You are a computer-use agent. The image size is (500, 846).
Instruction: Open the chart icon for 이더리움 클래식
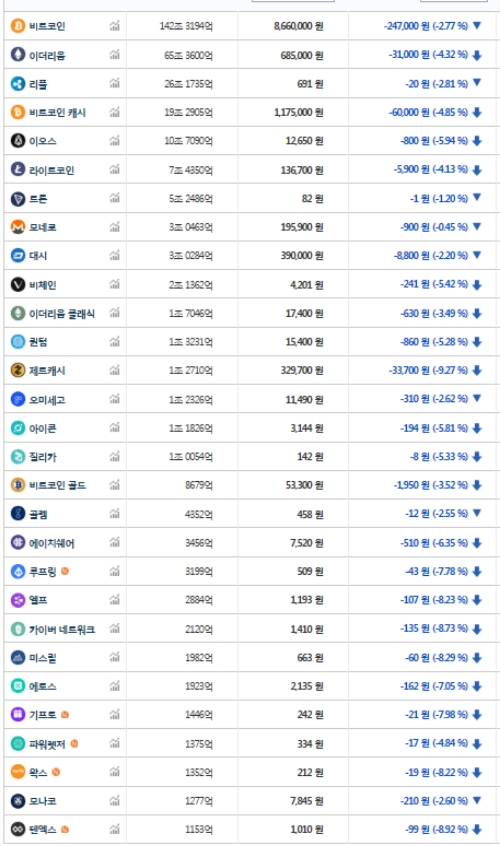114,313
